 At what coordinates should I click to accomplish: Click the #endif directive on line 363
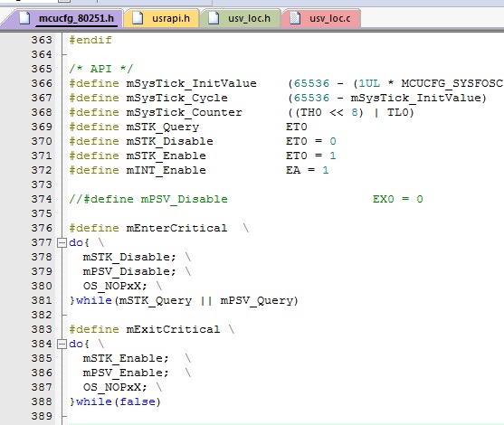click(x=90, y=40)
